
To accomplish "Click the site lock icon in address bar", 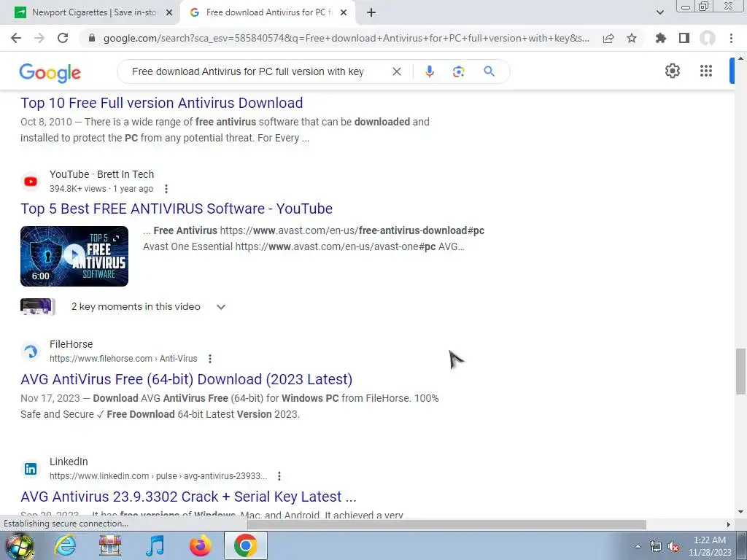I will (92, 38).
